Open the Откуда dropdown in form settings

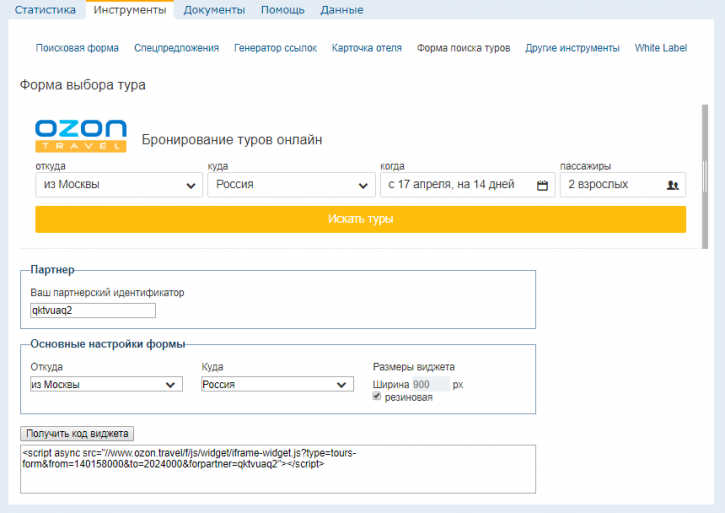[106, 384]
